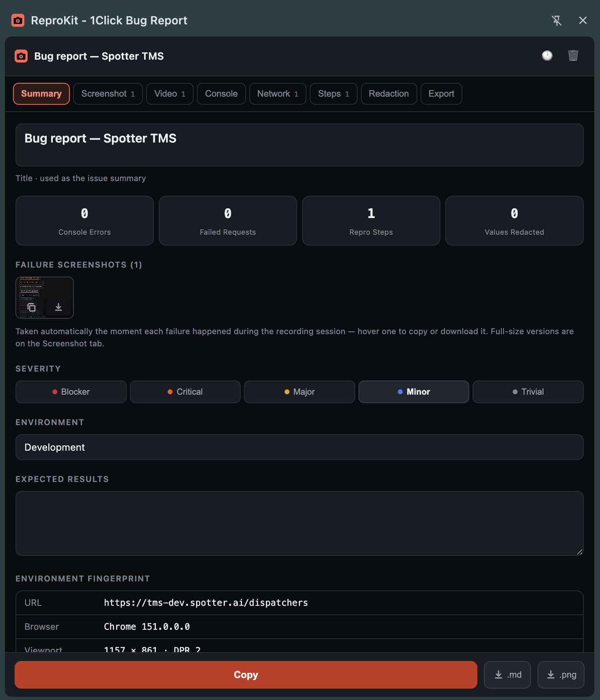
Task: Click the URL value https://tms-dev.spotter.ai/dispatchers
Action: point(206,603)
